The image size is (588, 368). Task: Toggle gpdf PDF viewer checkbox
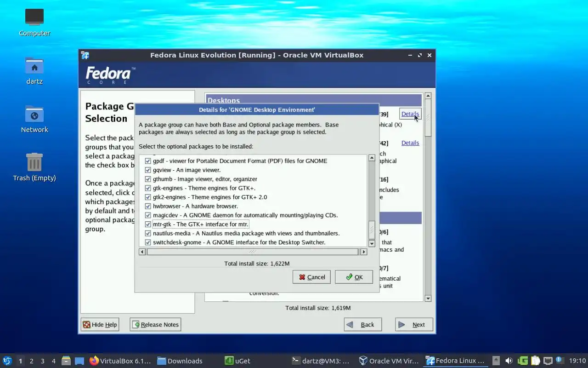[x=148, y=161]
